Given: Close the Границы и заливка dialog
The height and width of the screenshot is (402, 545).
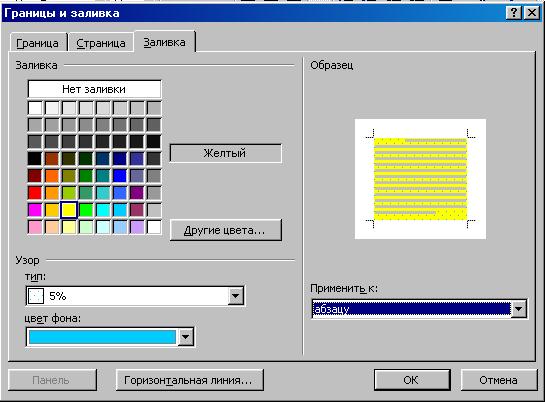Looking at the screenshot, I should (x=531, y=13).
